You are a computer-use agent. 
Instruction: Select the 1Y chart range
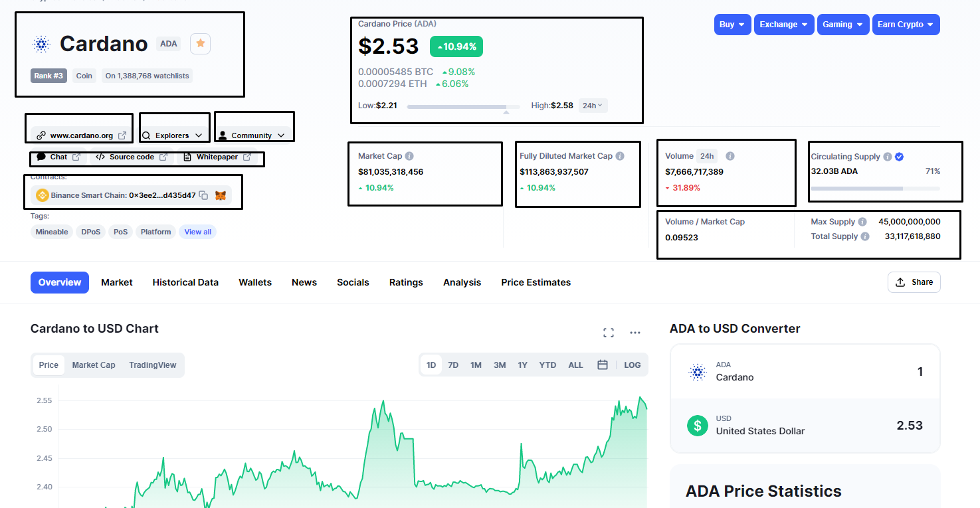coord(523,365)
